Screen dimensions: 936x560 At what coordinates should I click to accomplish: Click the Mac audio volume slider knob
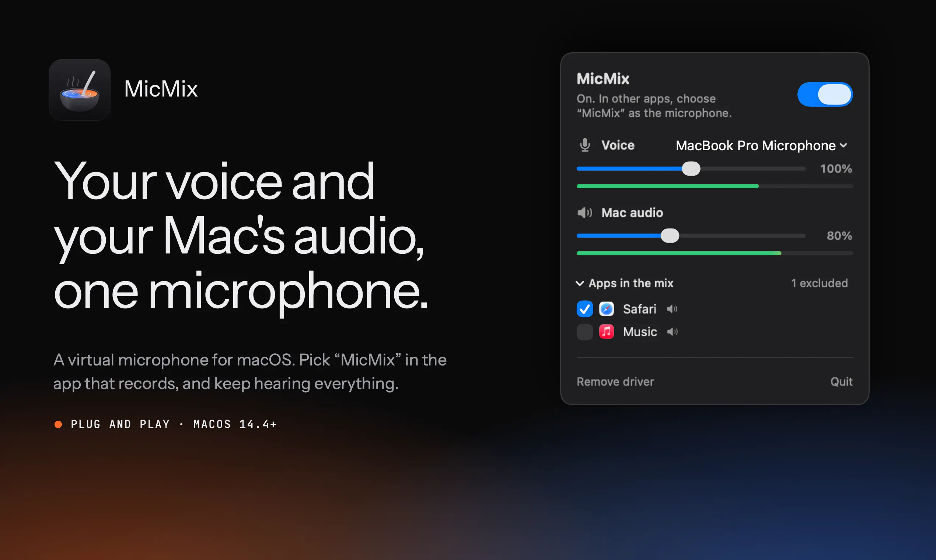(x=670, y=236)
